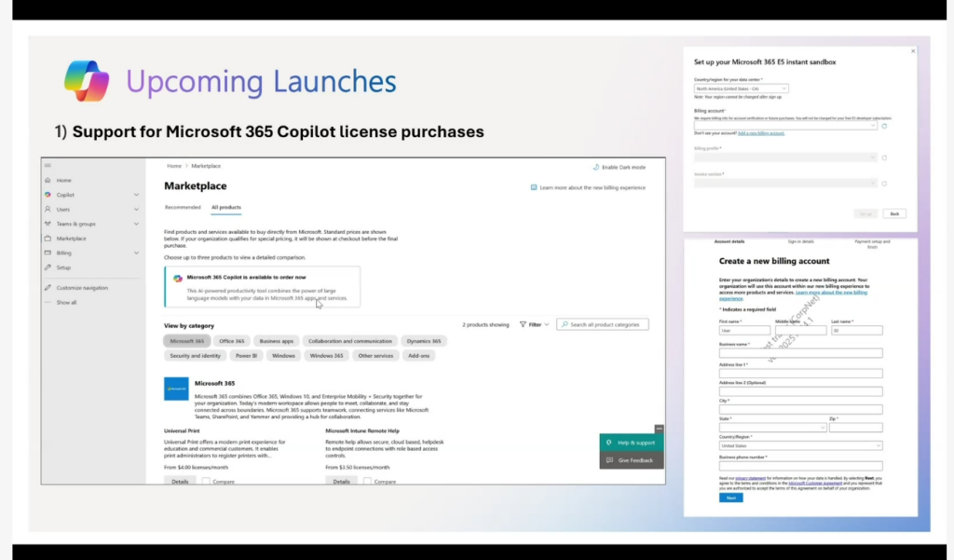Open Details for Universal Print
This screenshot has height=560, width=954.
tap(180, 482)
